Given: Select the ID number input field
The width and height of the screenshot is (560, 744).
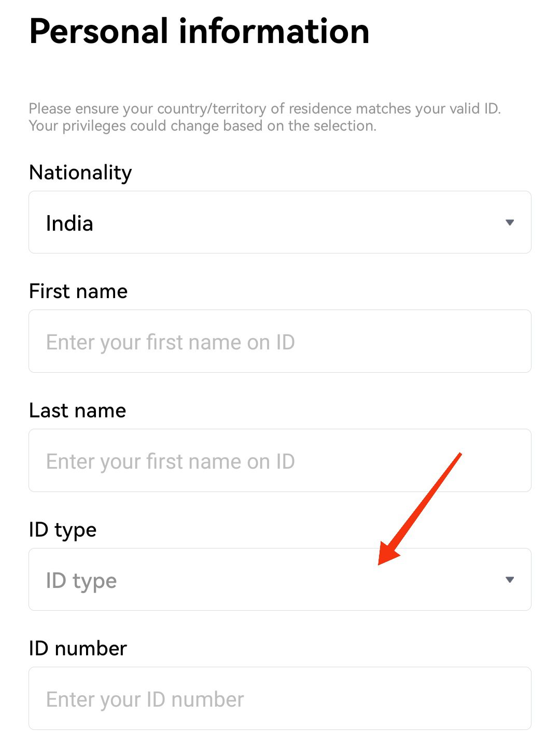Looking at the screenshot, I should 280,698.
